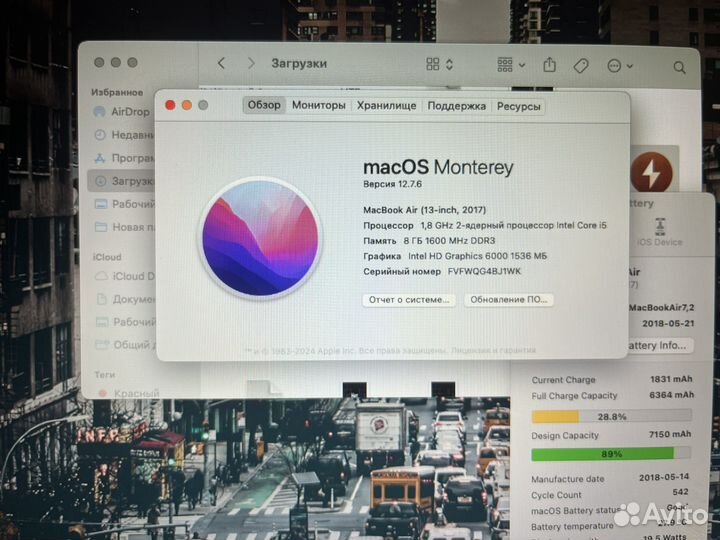Open the Finder Share menu
Screen dimensions: 720x540
coord(549,65)
